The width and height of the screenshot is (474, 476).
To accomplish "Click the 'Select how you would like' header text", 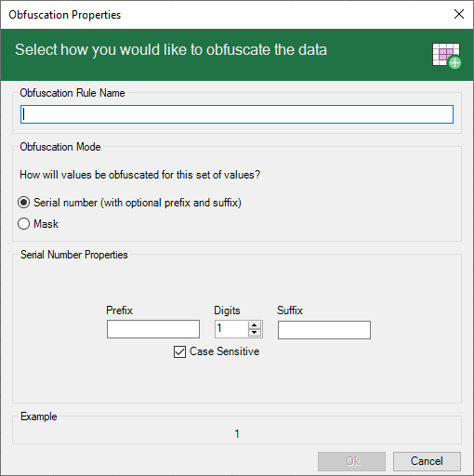I will pyautogui.click(x=171, y=50).
